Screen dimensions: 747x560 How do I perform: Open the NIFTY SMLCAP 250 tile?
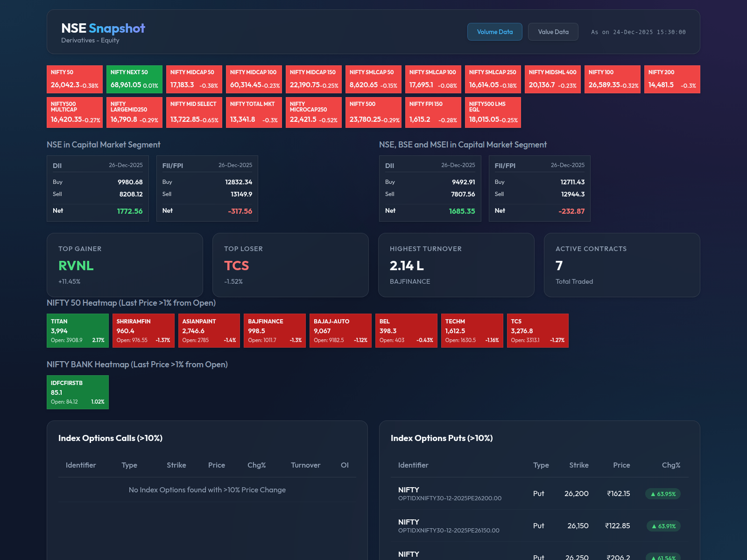tap(493, 79)
